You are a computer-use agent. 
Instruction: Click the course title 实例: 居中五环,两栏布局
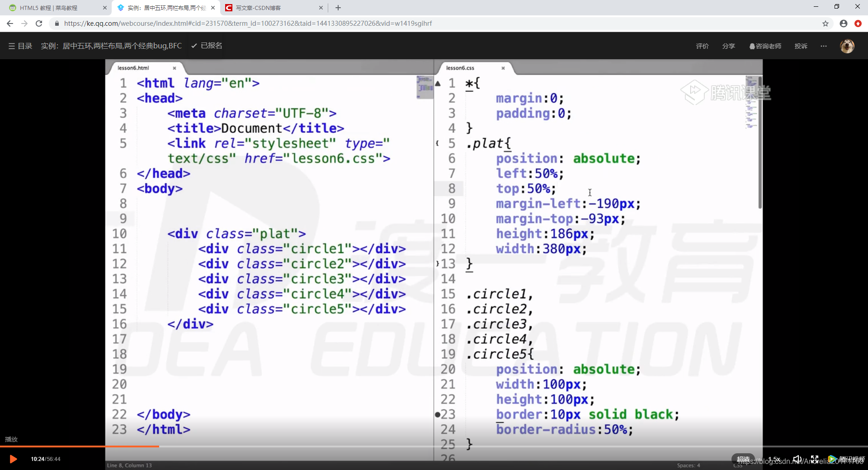(111, 46)
